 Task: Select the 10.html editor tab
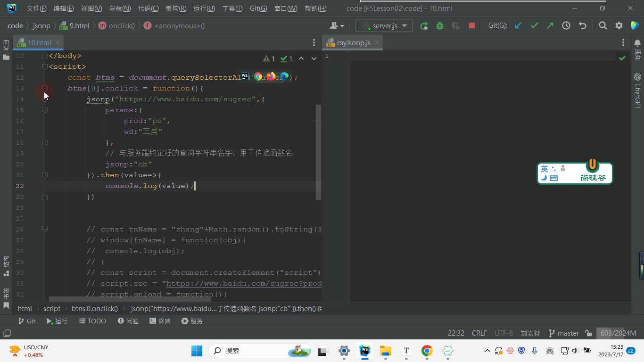pos(39,43)
